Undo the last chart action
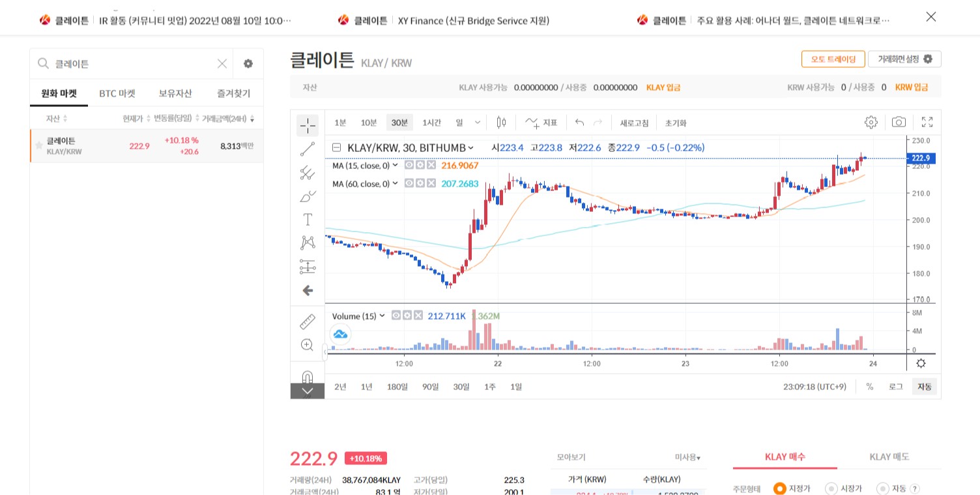 click(x=579, y=123)
